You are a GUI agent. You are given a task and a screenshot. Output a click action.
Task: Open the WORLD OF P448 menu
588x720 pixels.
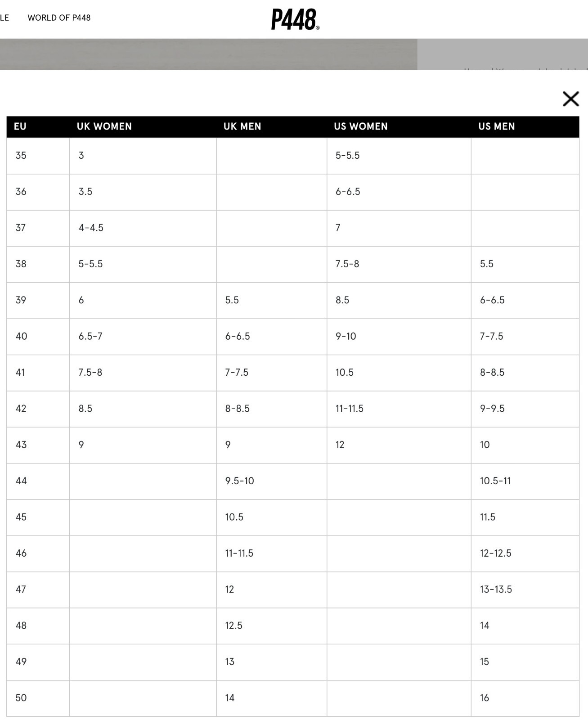pyautogui.click(x=59, y=18)
